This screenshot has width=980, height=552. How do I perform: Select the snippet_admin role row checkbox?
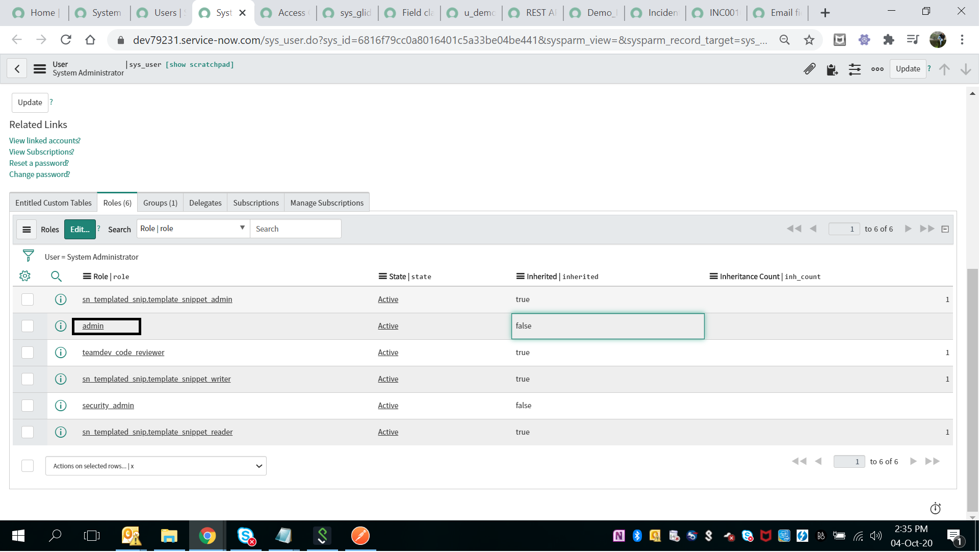point(28,300)
